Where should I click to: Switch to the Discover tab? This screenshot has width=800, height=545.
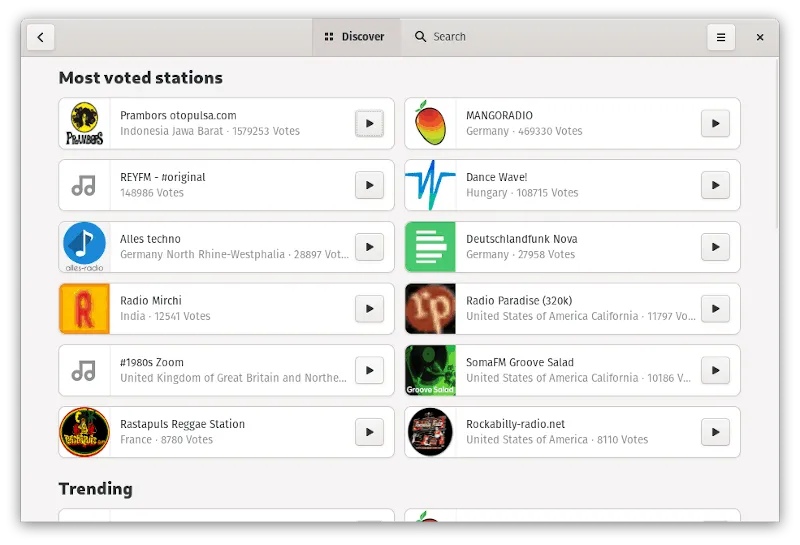coord(355,37)
